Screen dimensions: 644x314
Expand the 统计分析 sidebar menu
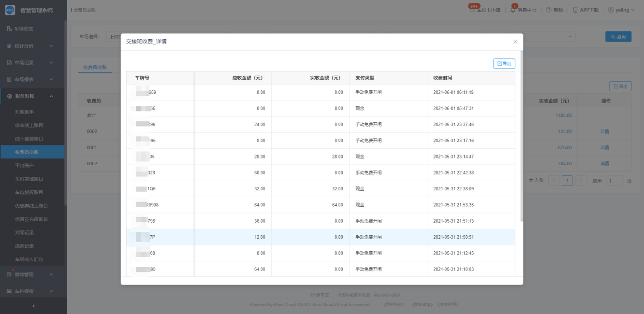[32, 46]
